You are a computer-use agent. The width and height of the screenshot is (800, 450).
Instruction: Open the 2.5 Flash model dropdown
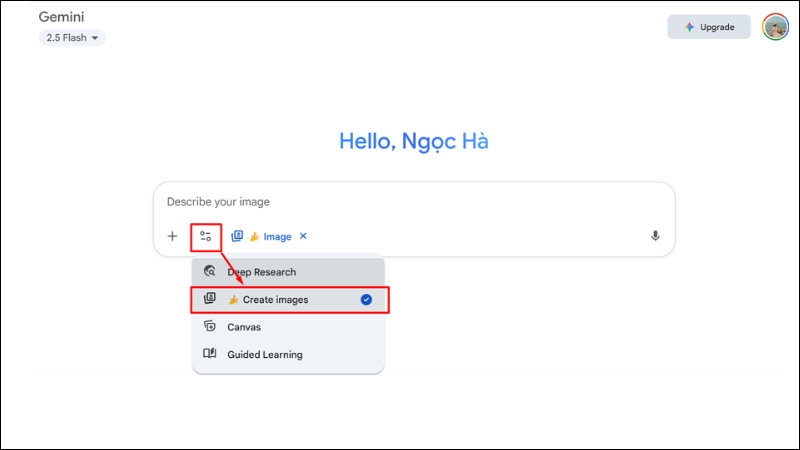click(72, 38)
